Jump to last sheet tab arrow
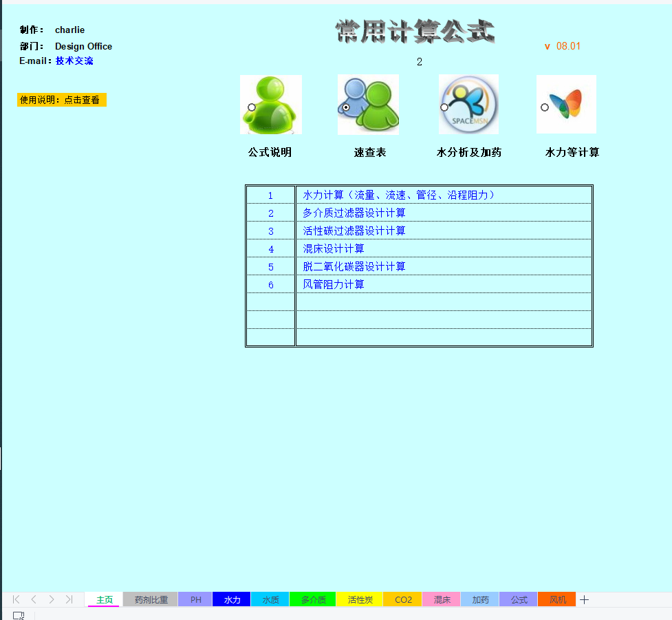The image size is (672, 620). click(x=69, y=599)
